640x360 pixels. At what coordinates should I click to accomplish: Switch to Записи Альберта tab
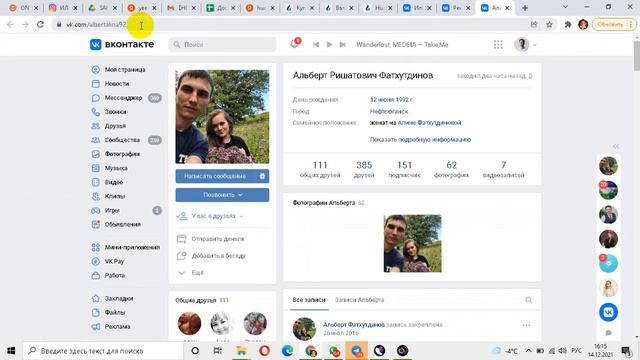359,300
